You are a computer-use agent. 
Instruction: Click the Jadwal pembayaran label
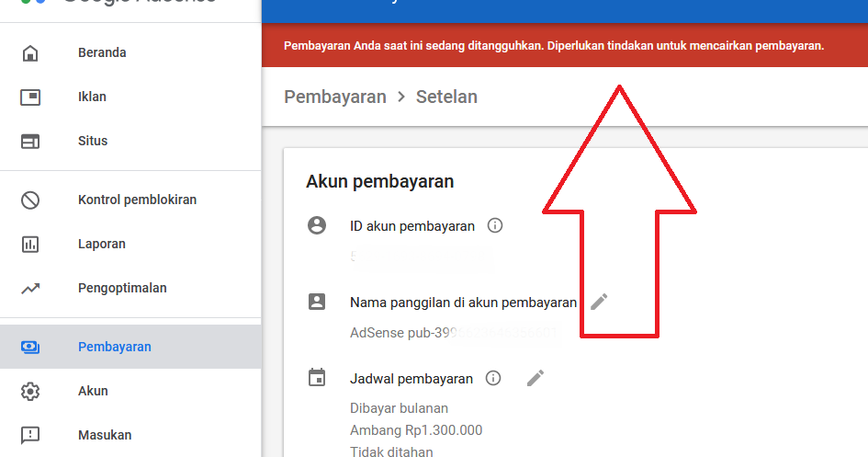point(411,379)
